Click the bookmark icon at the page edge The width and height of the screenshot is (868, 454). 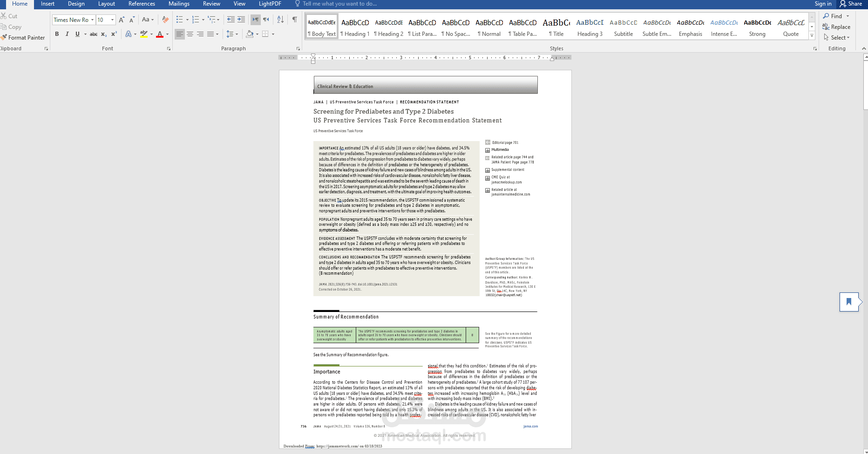tap(849, 302)
